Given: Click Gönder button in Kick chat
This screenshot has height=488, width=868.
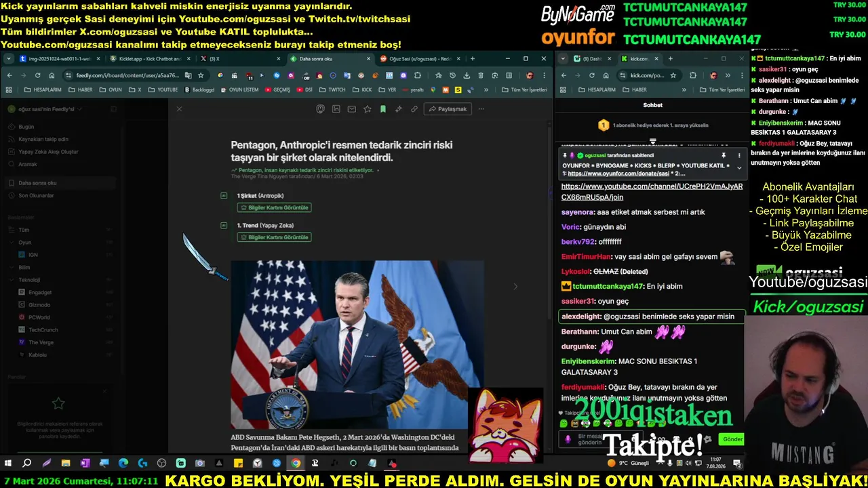Looking at the screenshot, I should (x=732, y=439).
